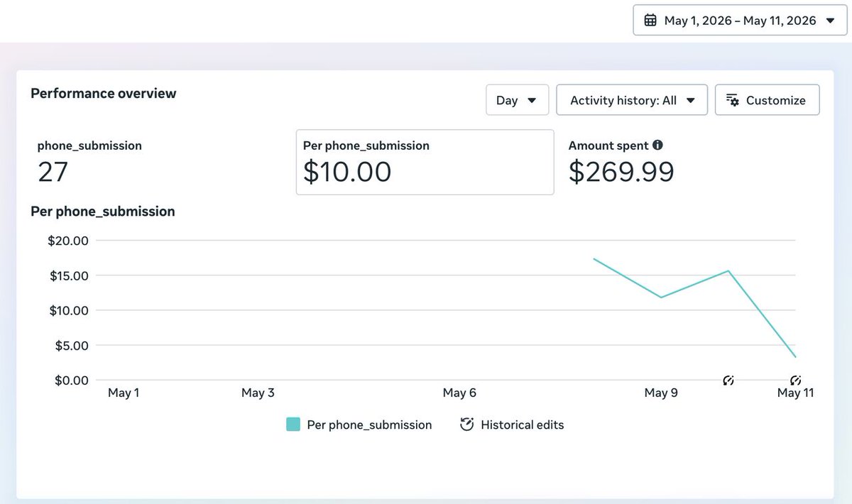852x504 pixels.
Task: Click the May 11 x-axis label
Action: [x=795, y=393]
